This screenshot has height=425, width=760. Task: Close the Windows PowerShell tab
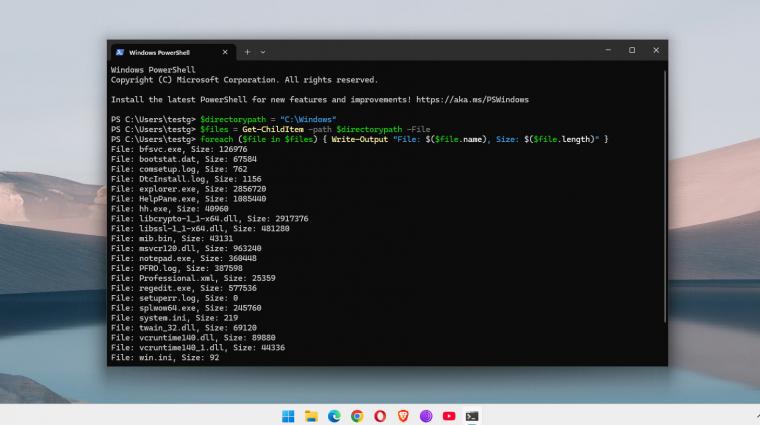(225, 52)
